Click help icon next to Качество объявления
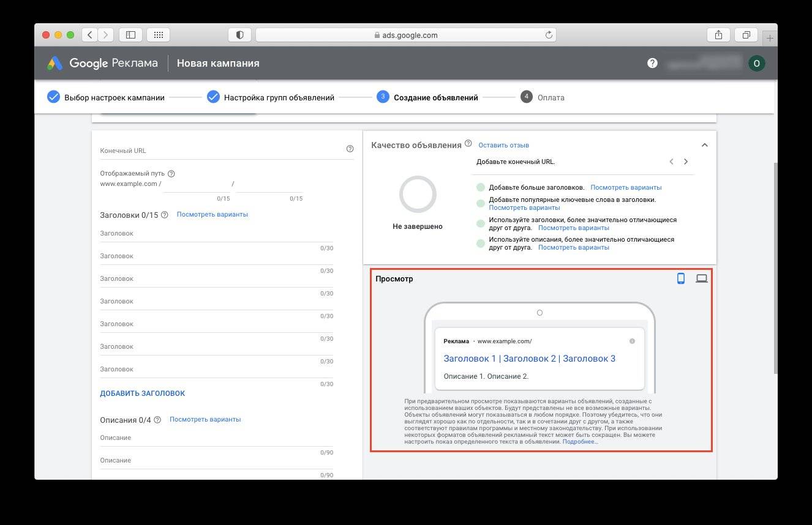 tap(468, 144)
